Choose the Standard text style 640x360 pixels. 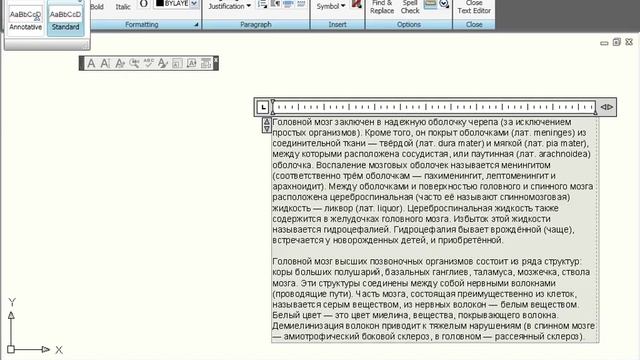coord(65,18)
